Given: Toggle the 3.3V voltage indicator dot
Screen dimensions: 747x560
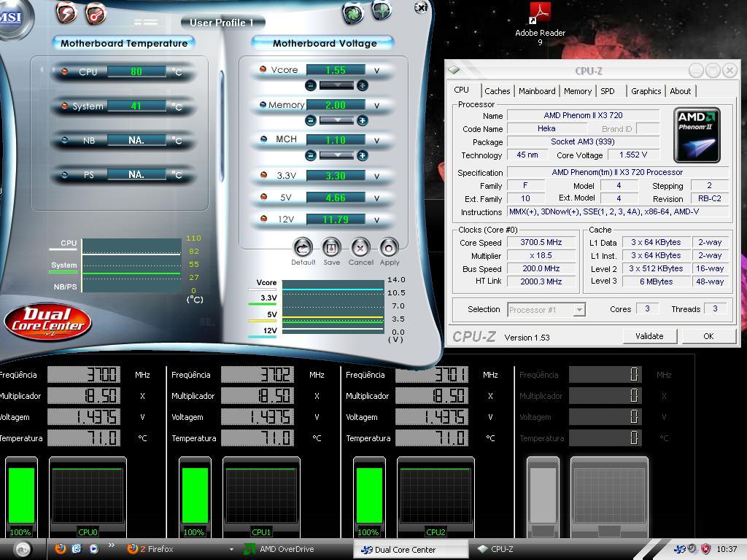Looking at the screenshot, I should click(263, 175).
